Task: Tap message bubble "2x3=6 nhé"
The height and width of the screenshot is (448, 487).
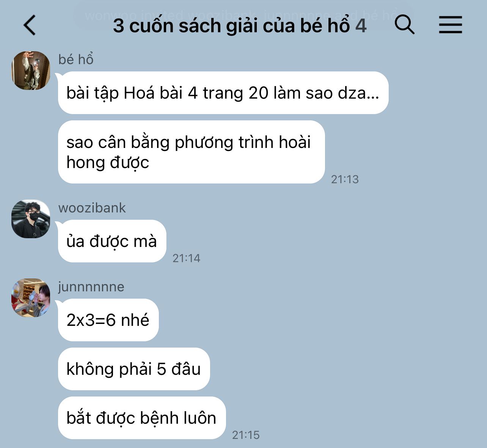Action: coord(108,320)
